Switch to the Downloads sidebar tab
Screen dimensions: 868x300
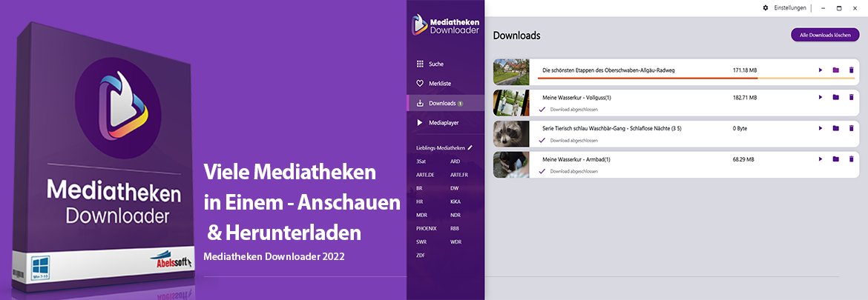pos(442,103)
